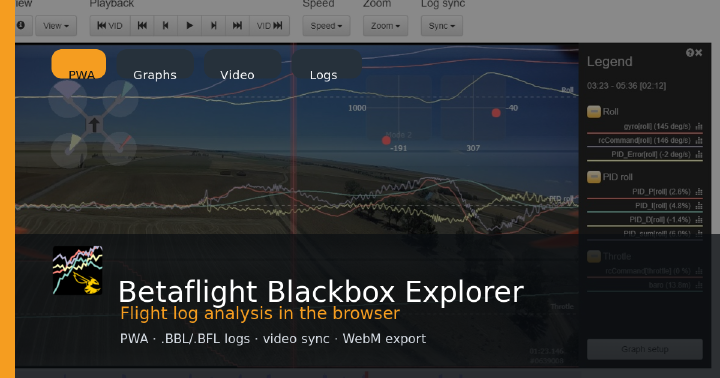Collapse the Roll graph group
This screenshot has width=720, height=378.
tap(594, 112)
